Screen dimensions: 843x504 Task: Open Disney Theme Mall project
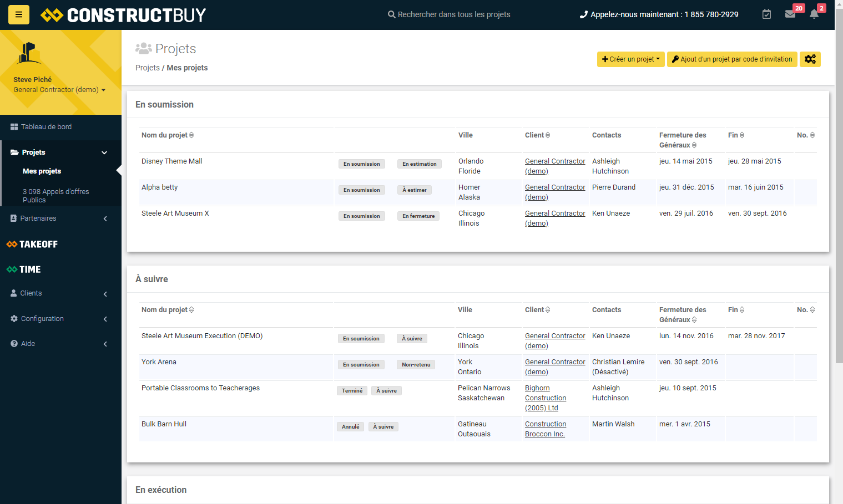172,161
